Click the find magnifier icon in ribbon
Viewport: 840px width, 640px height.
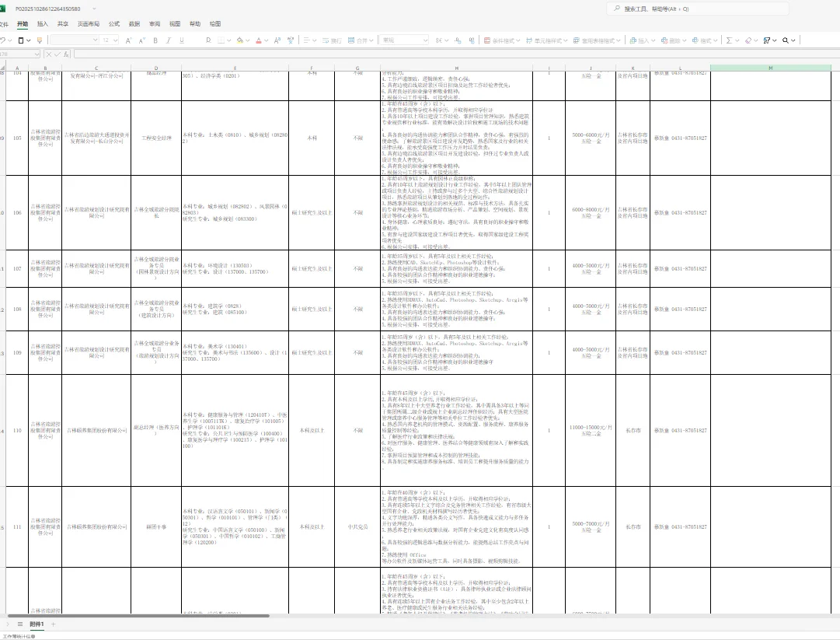[786, 40]
